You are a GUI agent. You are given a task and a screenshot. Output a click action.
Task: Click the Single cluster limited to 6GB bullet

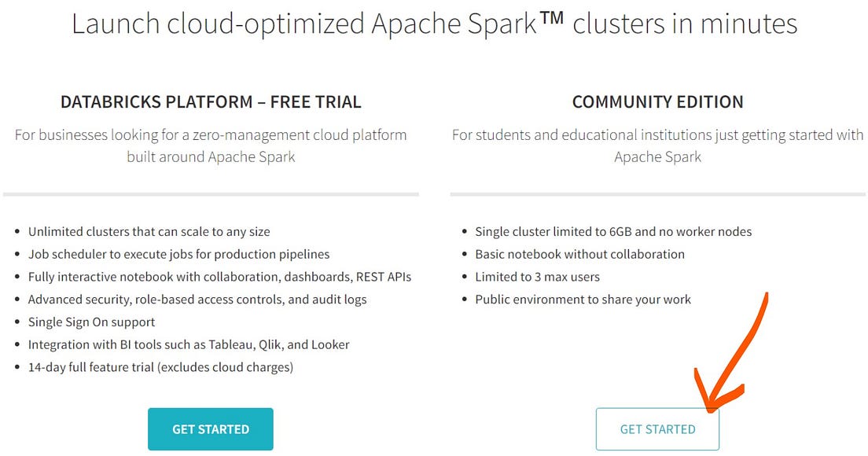613,232
